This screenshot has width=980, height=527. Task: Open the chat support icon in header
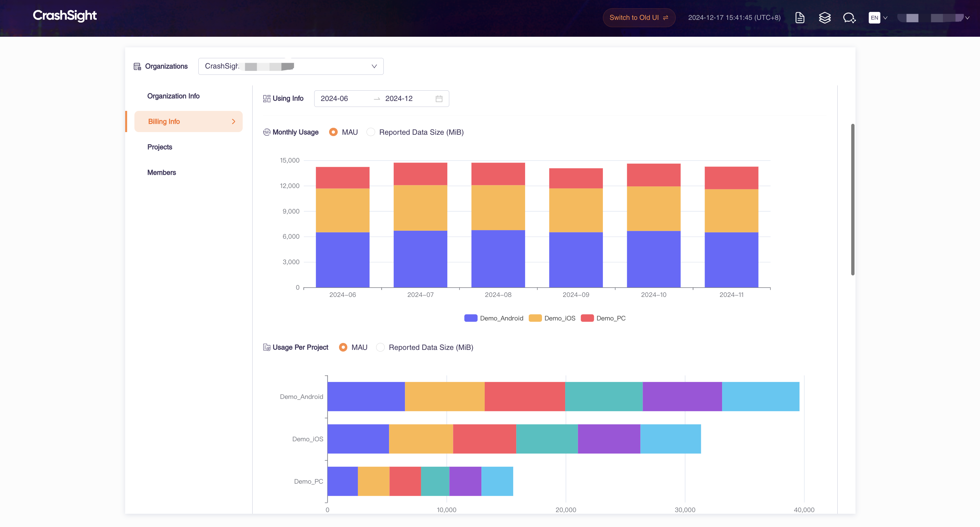click(x=849, y=18)
